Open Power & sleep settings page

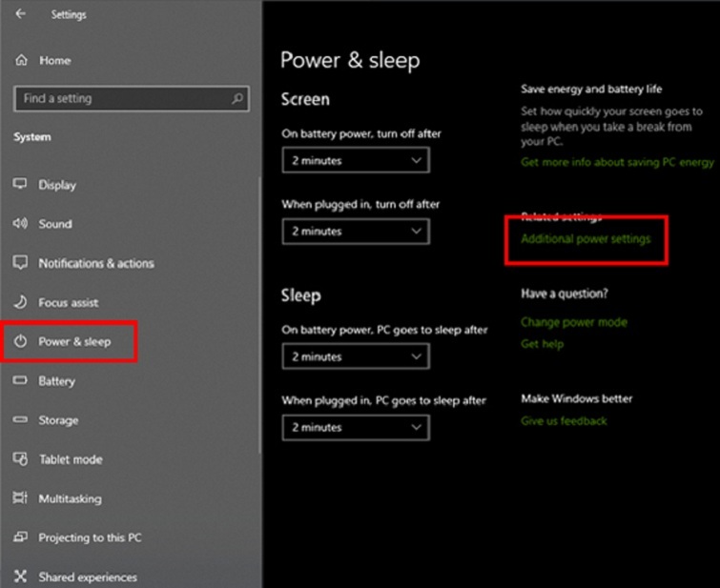click(74, 342)
